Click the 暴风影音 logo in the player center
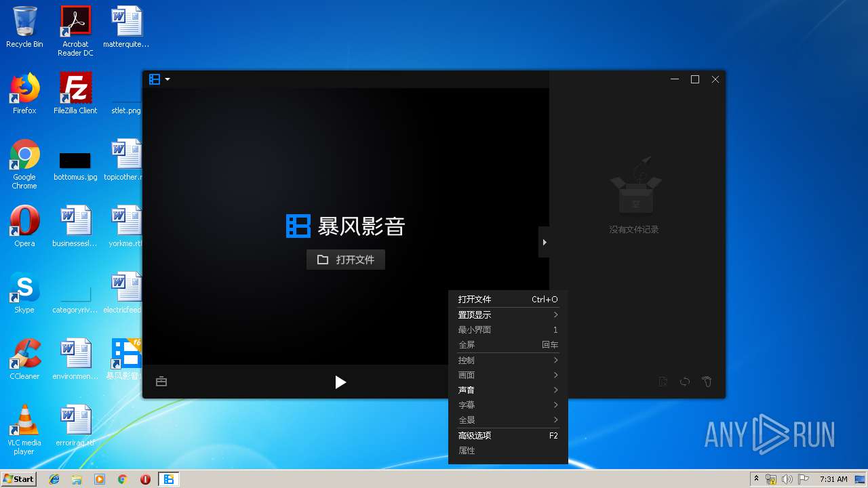This screenshot has width=868, height=488. (346, 226)
